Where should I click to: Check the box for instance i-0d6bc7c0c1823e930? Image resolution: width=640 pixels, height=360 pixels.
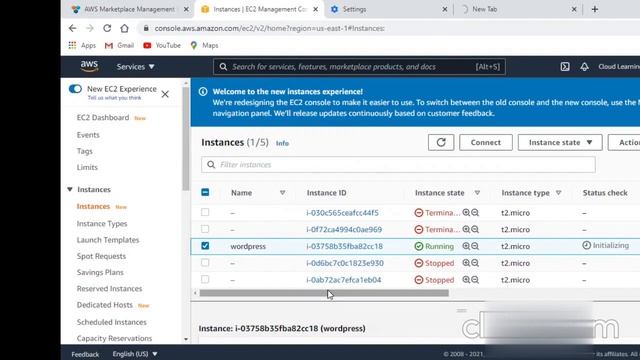(x=205, y=262)
